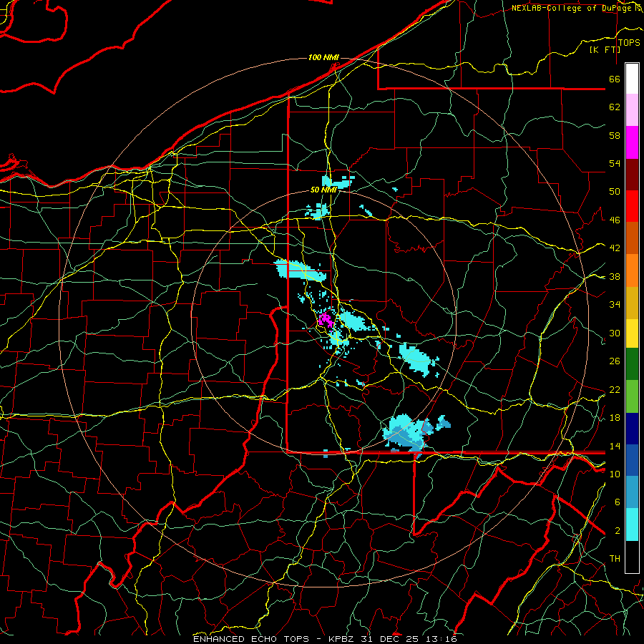This screenshot has width=644, height=644.
Task: Click the "18" legend value
Action: coord(615,417)
